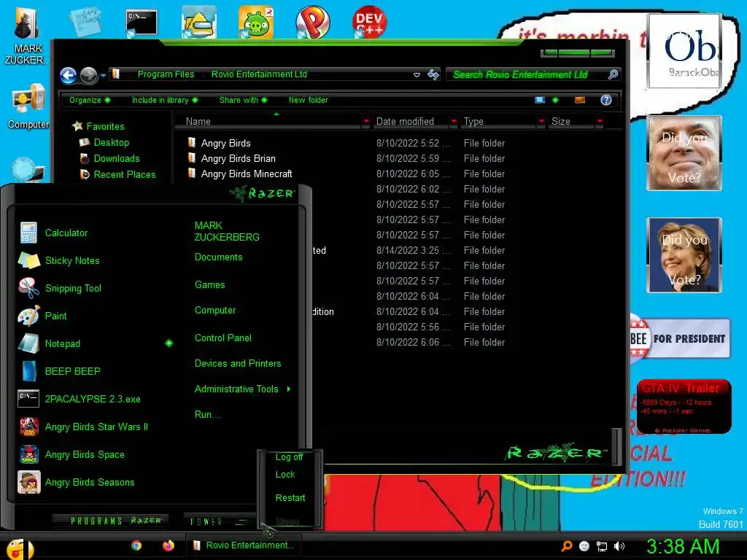The image size is (747, 560).
Task: Open the Organize menu
Action: coord(89,100)
